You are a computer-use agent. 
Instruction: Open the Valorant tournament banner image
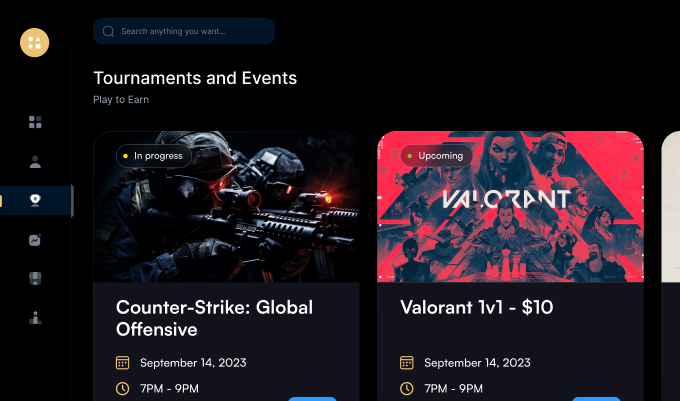coord(510,207)
